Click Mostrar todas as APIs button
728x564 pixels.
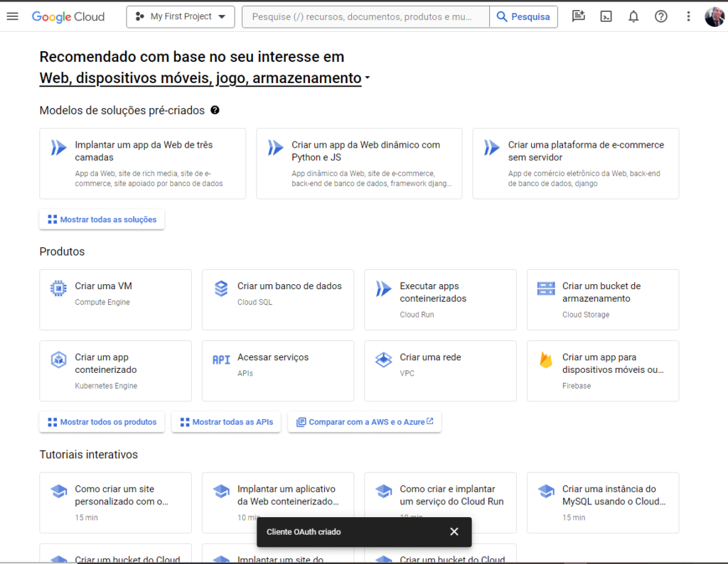click(x=226, y=422)
